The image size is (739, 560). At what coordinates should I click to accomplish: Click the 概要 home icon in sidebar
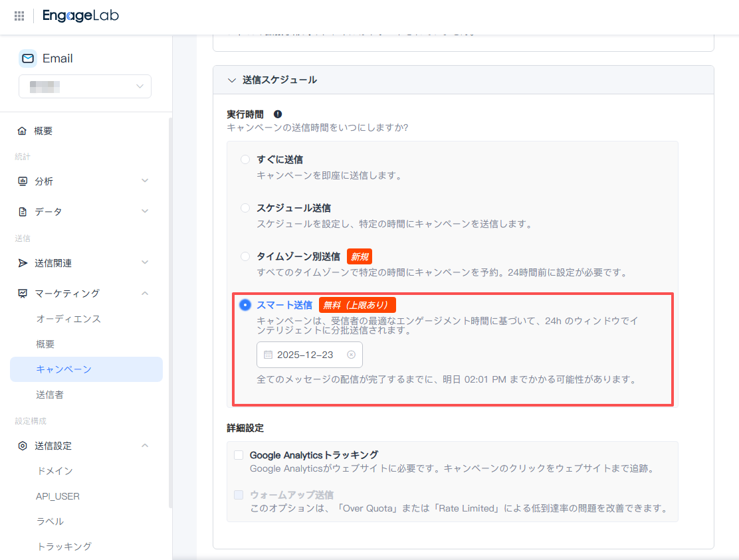(x=23, y=131)
